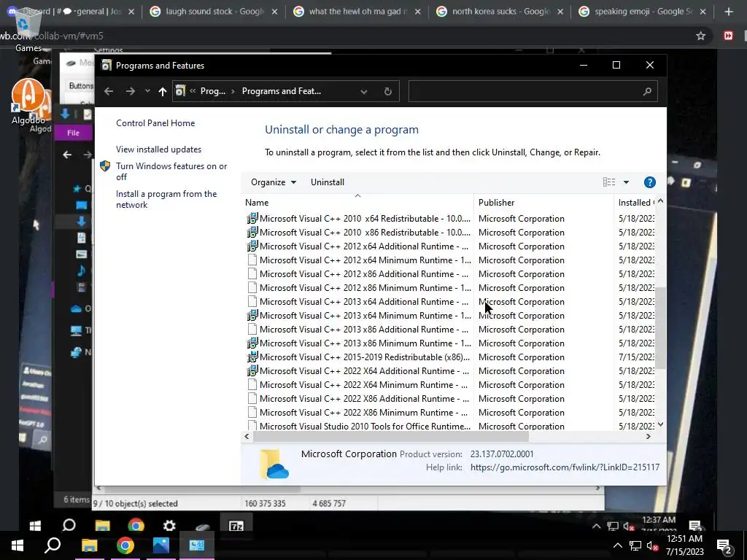The image size is (747, 560).
Task: Select Microsoft Visual C++ 2010 x86 Redistributable row
Action: (x=449, y=233)
